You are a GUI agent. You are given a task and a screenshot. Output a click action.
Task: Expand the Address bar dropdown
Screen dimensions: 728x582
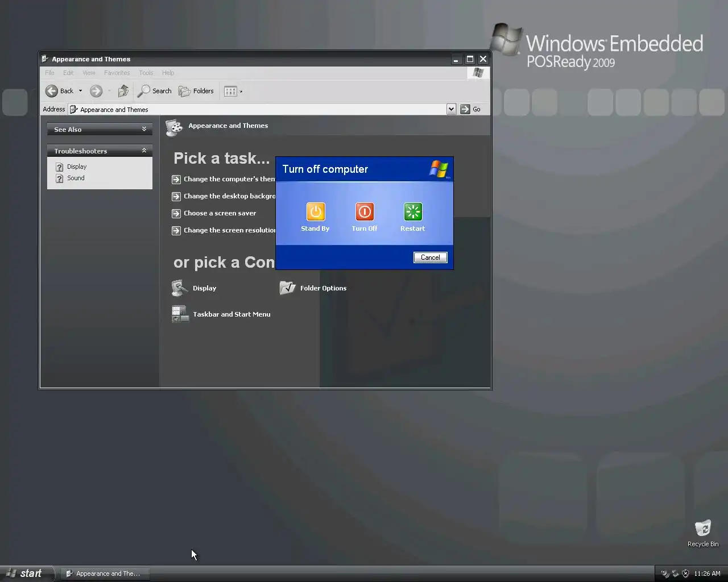[451, 109]
